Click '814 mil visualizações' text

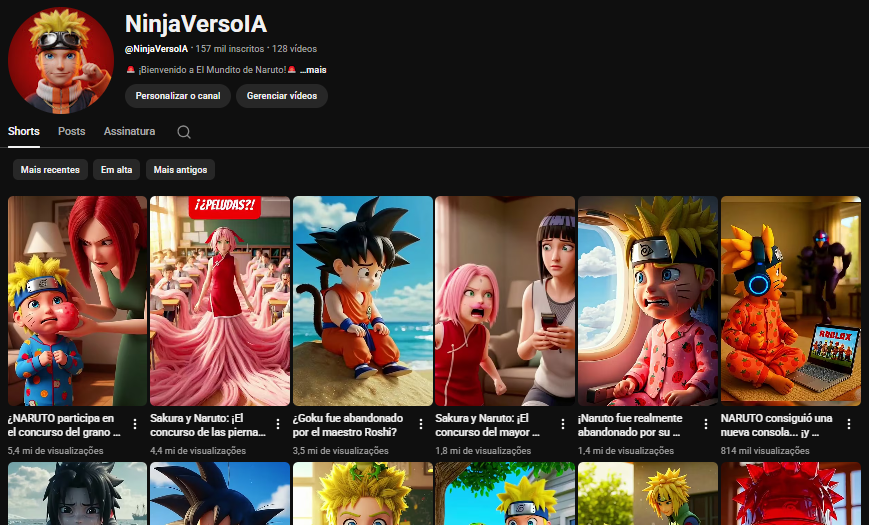765,451
